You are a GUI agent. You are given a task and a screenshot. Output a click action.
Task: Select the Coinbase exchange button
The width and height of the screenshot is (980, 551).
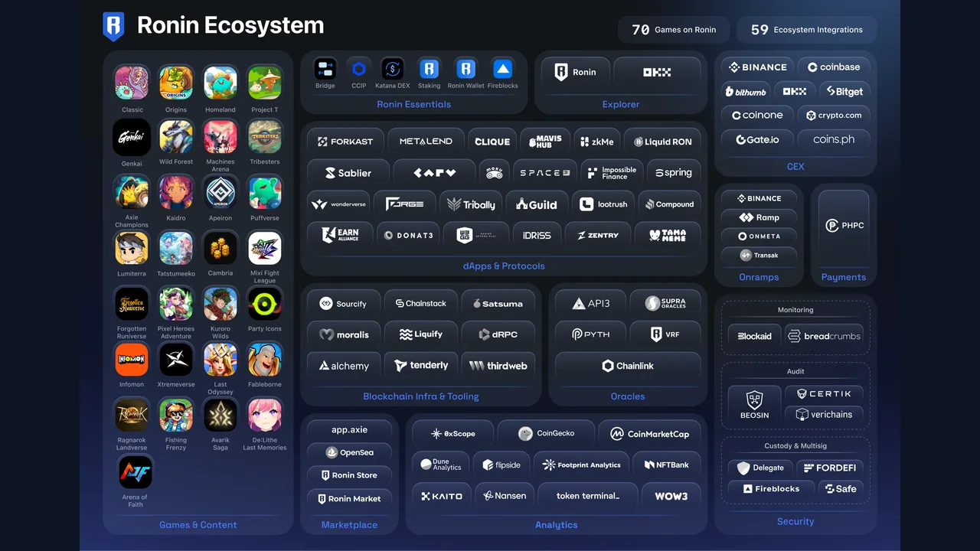[834, 67]
